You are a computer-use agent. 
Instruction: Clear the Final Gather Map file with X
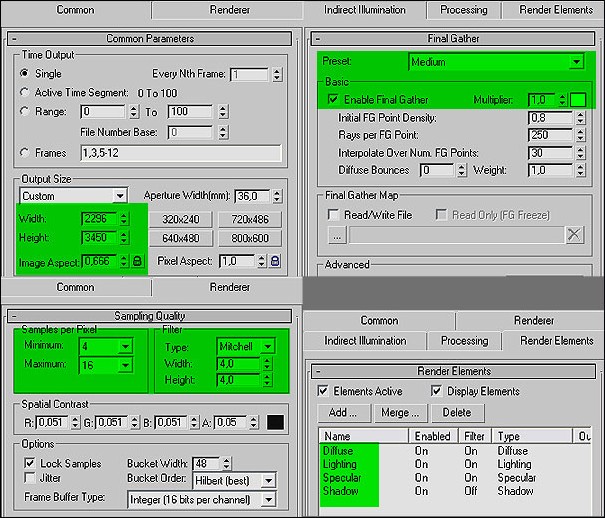(574, 235)
